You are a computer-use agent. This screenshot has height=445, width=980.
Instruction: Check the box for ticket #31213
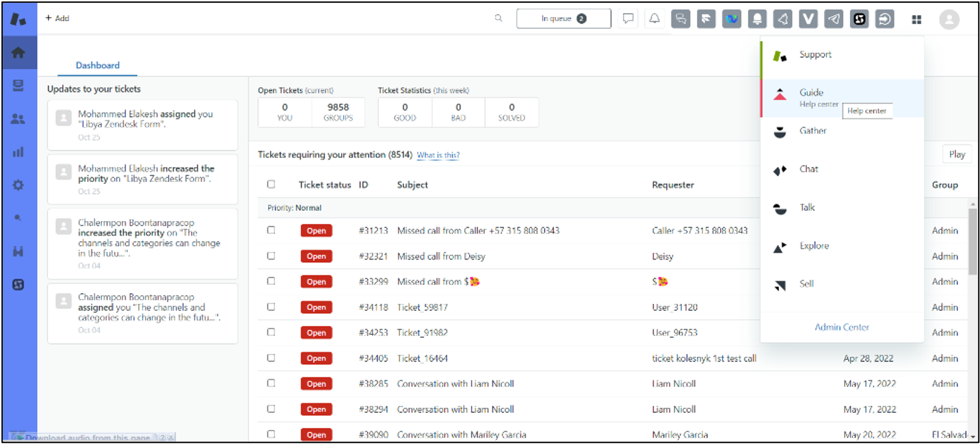point(271,231)
